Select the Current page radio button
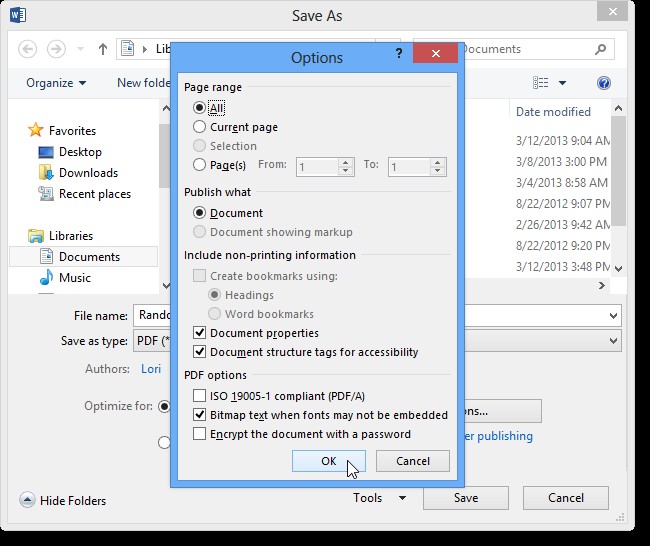 click(x=200, y=127)
